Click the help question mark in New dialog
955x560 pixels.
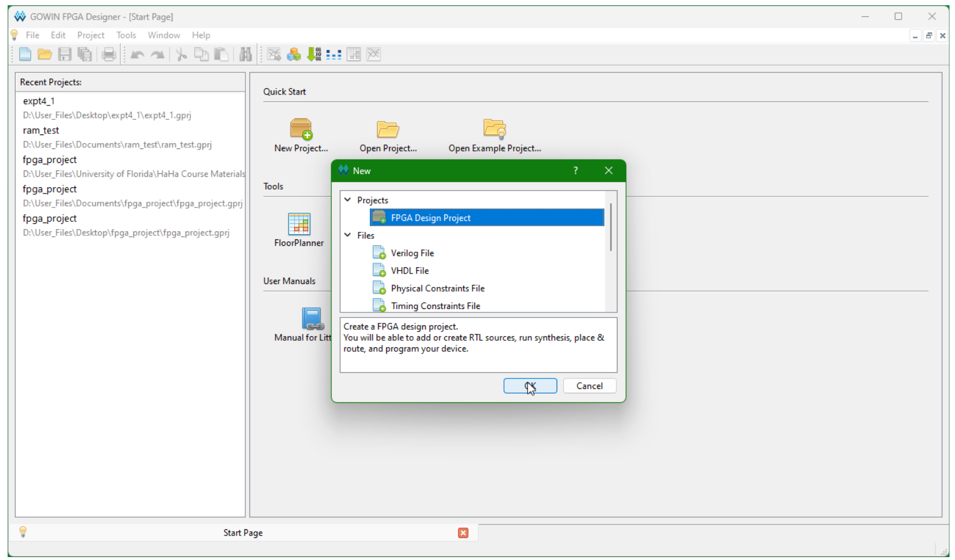pos(576,170)
